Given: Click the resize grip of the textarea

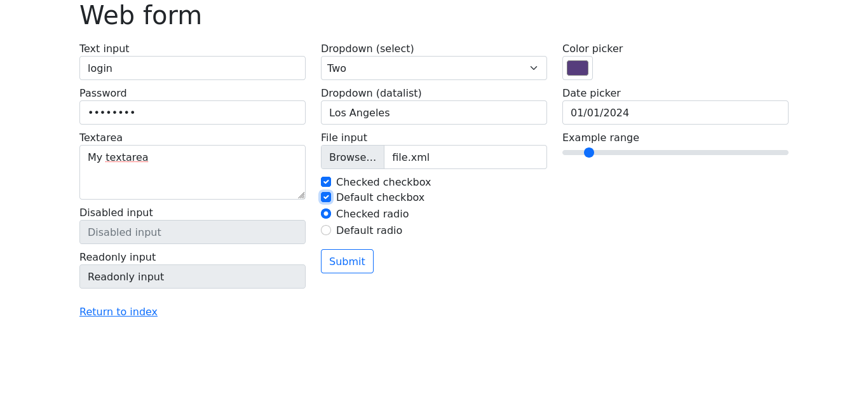Looking at the screenshot, I should (301, 195).
